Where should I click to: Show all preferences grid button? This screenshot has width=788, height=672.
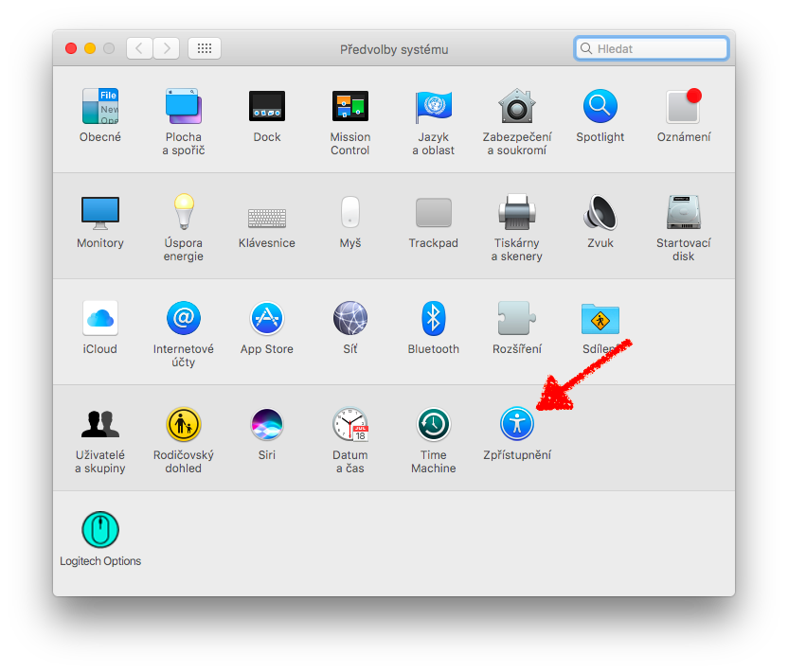click(204, 48)
